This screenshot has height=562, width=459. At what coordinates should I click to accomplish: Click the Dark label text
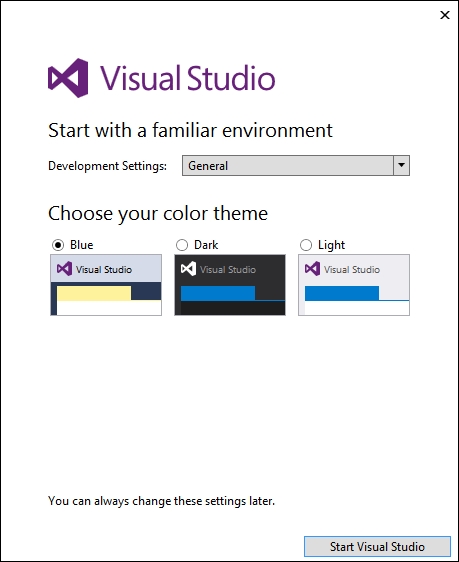point(206,245)
